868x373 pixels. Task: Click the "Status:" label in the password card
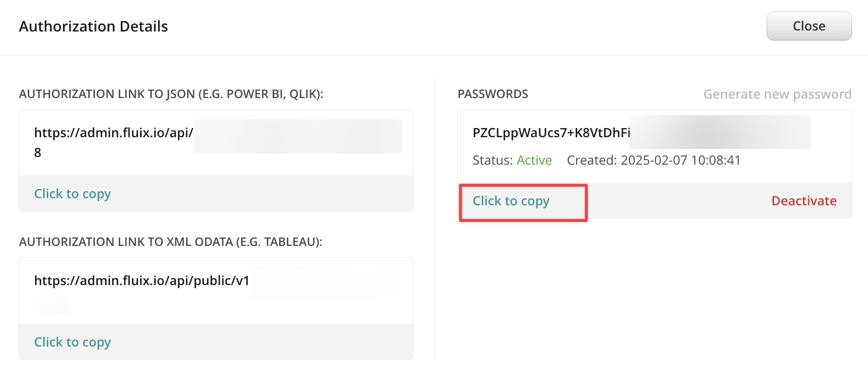[492, 161]
